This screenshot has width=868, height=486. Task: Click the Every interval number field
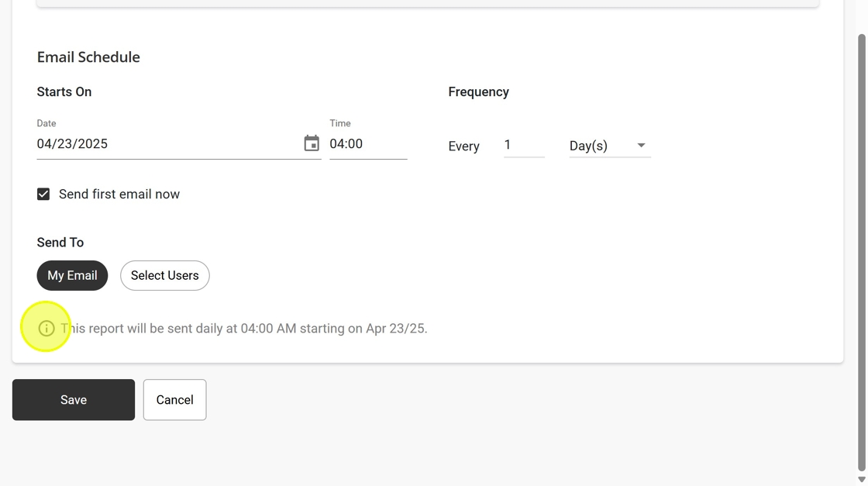pyautogui.click(x=524, y=145)
